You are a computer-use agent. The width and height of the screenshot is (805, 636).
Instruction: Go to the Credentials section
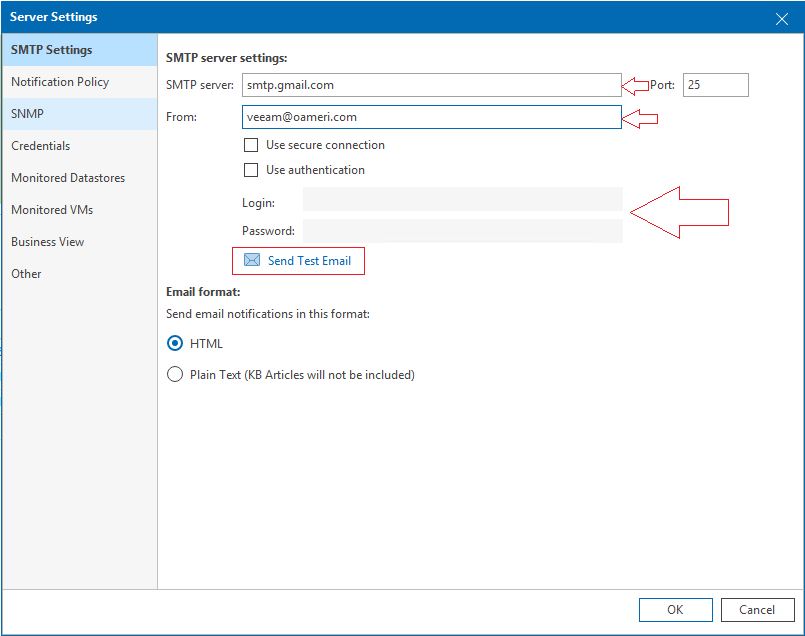pos(80,146)
